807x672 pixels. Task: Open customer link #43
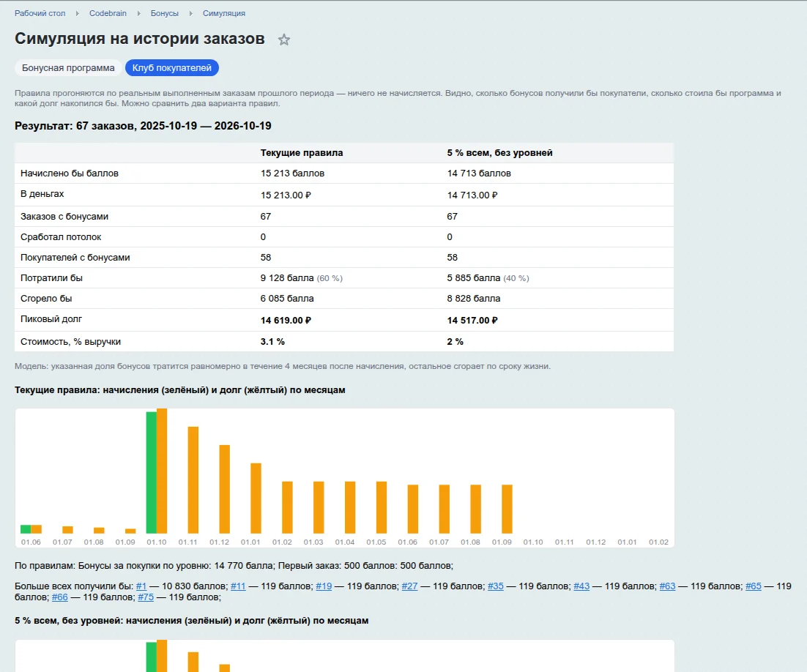(x=581, y=586)
